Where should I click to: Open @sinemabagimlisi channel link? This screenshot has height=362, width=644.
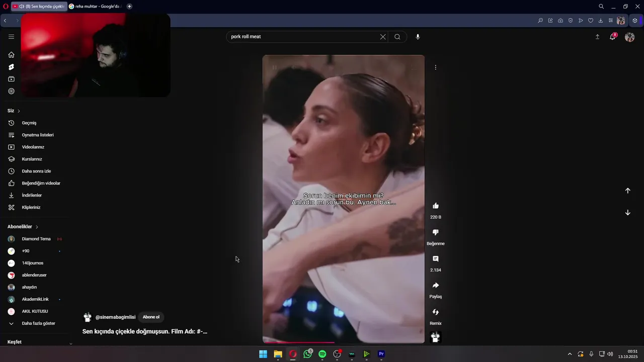tap(115, 317)
